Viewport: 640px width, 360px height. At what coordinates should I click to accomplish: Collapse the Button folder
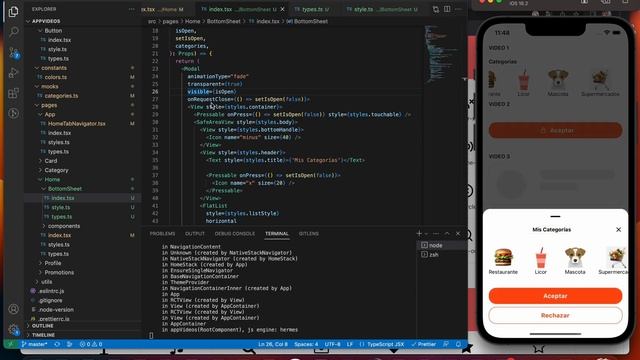pos(53,31)
